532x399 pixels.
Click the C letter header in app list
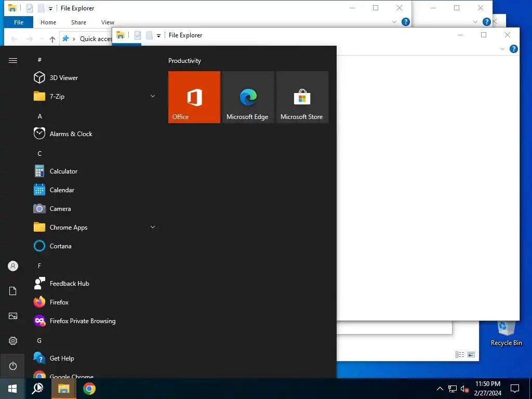coord(39,153)
